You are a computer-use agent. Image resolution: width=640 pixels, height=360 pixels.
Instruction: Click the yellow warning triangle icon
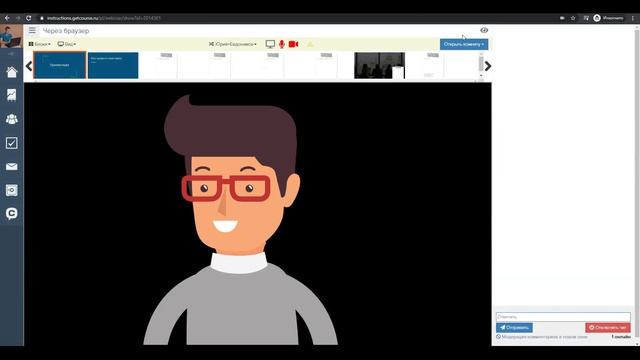point(310,44)
